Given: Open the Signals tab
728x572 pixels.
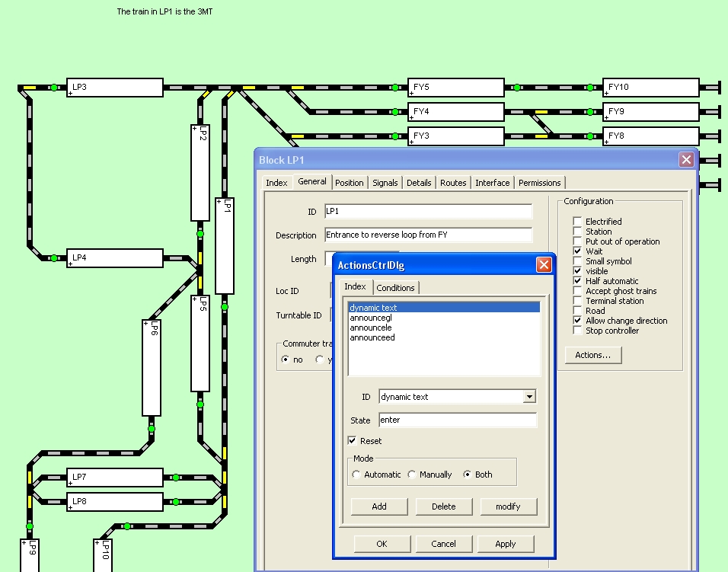Looking at the screenshot, I should click(385, 183).
